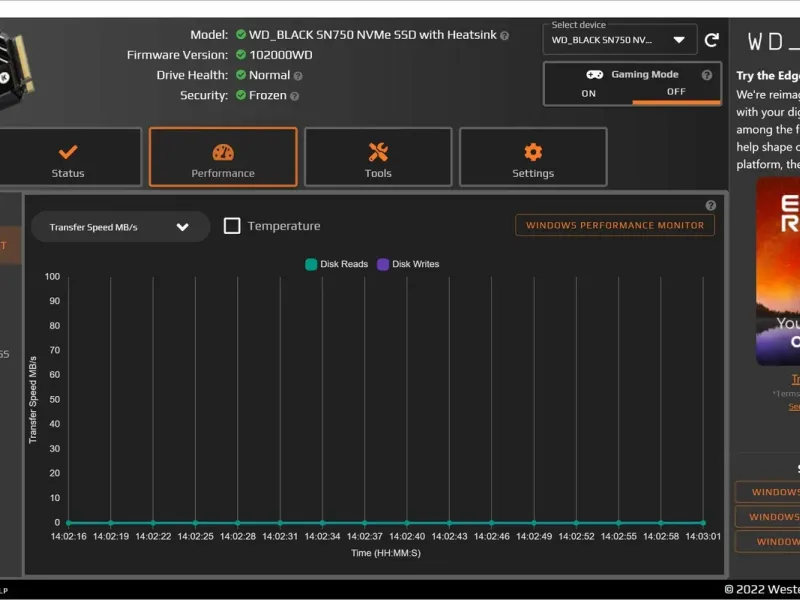Click the Gaming Mode controller icon
This screenshot has height=600, width=800.
coord(594,74)
